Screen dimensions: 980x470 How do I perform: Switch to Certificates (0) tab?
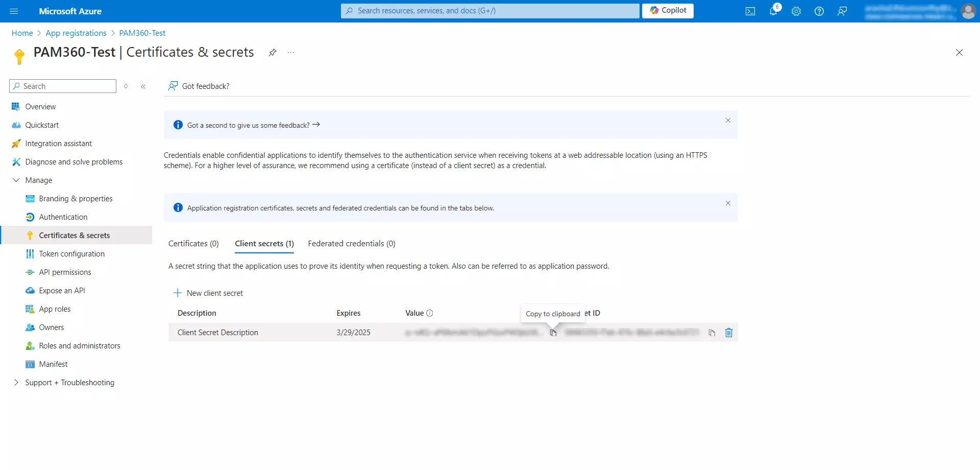(193, 244)
